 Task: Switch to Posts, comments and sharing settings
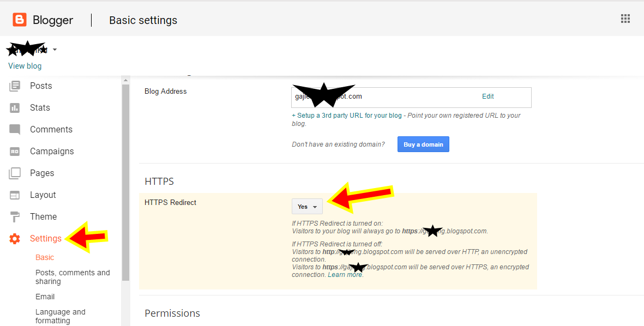click(x=73, y=276)
